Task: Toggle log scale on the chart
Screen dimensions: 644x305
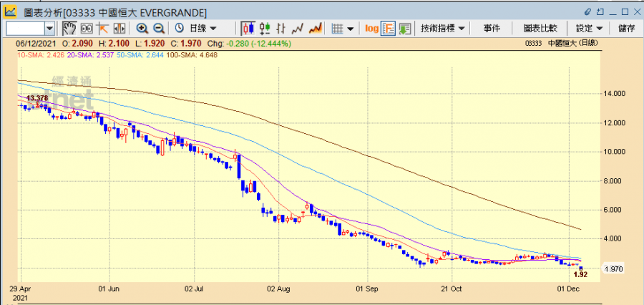Action: pos(371,28)
